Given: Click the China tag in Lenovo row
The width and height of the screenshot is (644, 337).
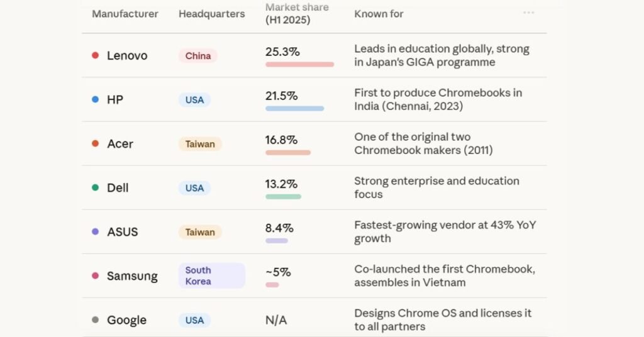Looking at the screenshot, I should (198, 56).
